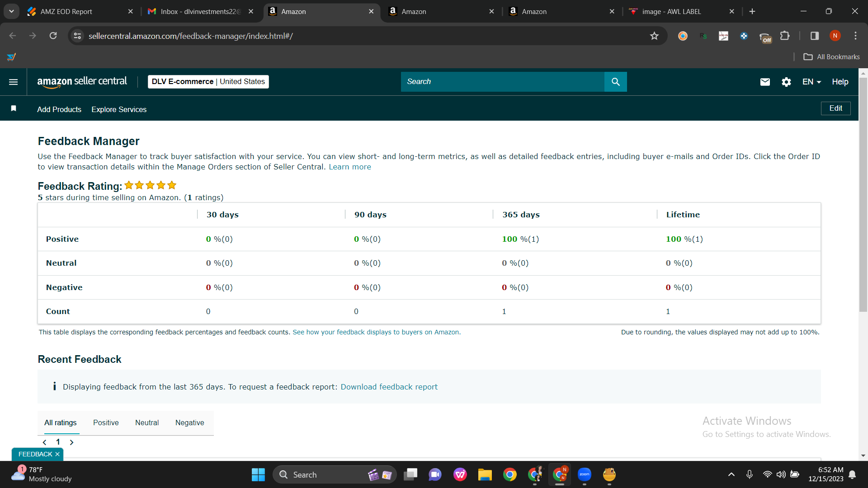Click the search magnifier button
This screenshot has height=488, width=868.
tap(615, 82)
